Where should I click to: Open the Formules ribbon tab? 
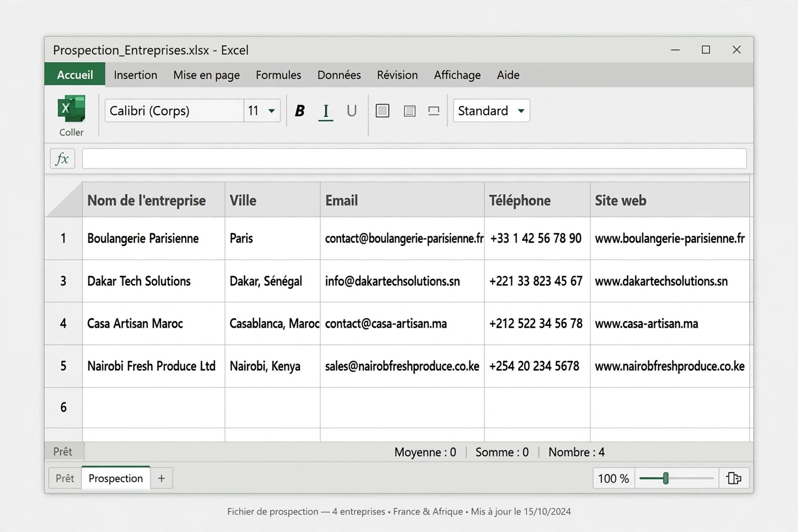[278, 75]
